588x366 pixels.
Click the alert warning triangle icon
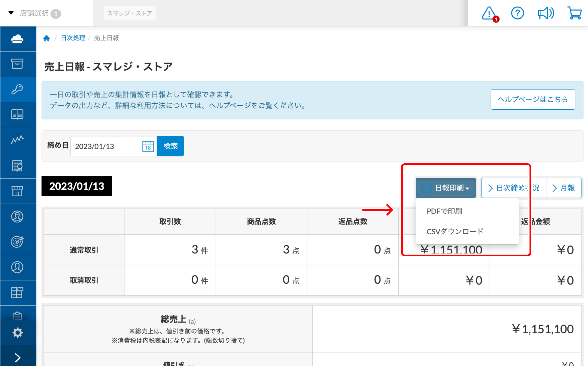(489, 13)
